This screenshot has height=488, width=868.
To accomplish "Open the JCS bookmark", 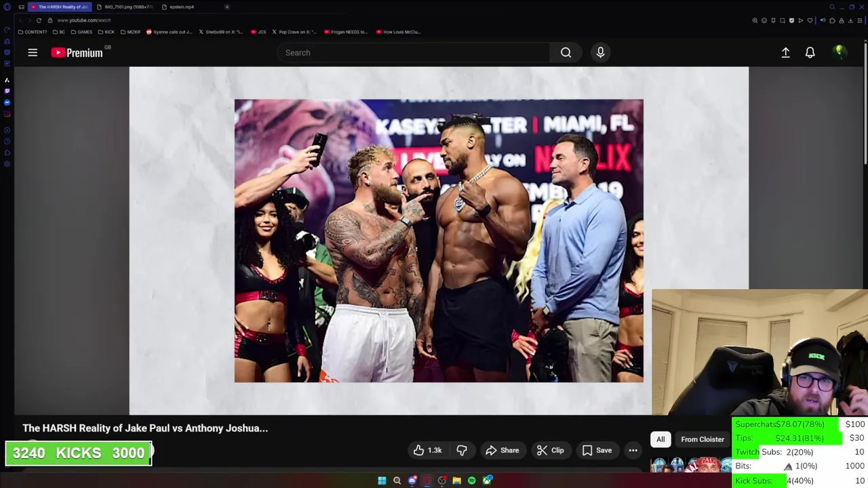I will pyautogui.click(x=258, y=32).
